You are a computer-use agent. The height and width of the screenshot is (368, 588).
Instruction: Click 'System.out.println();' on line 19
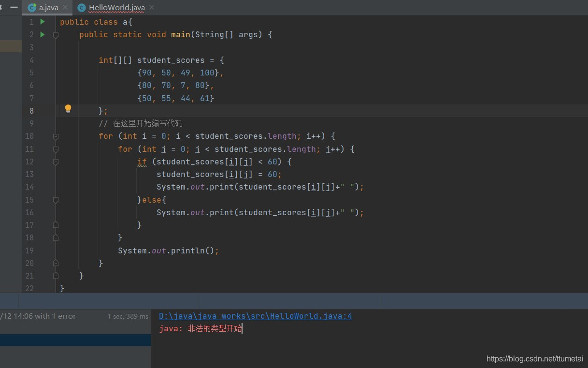pos(169,250)
